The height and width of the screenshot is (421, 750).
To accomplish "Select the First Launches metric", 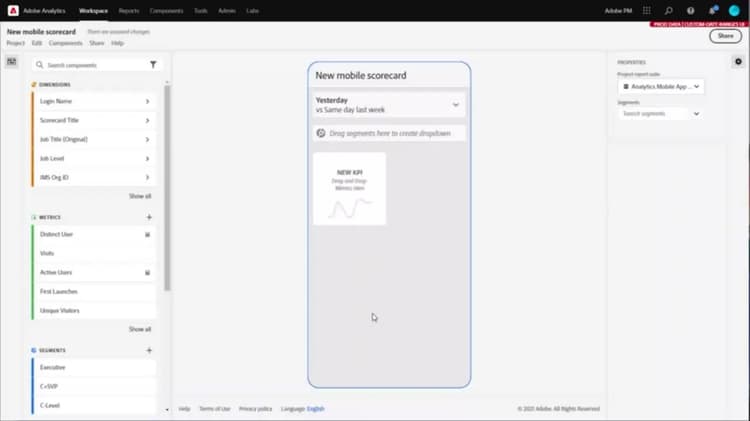I will pos(94,292).
